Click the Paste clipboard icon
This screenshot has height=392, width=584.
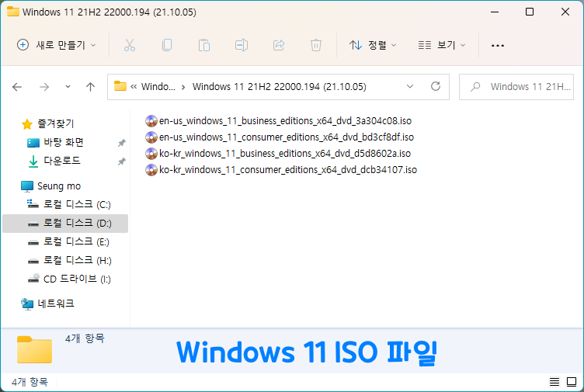coord(204,45)
